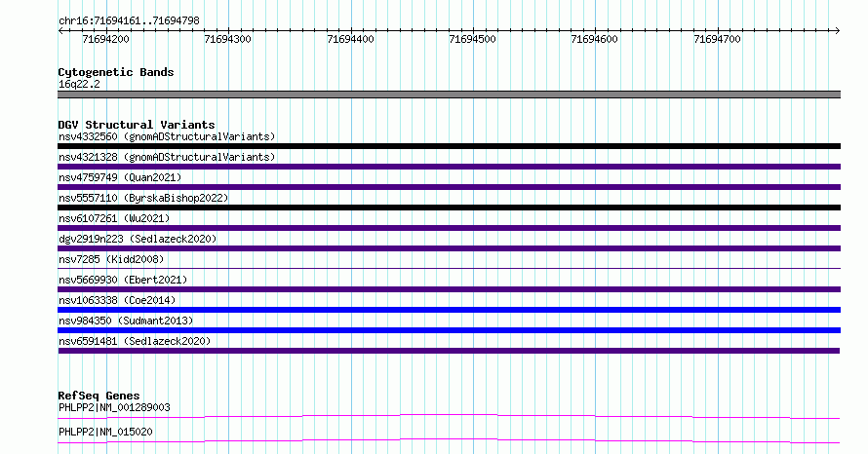Click the blue bar under nsv984350
868x454 pixels.
[449, 330]
